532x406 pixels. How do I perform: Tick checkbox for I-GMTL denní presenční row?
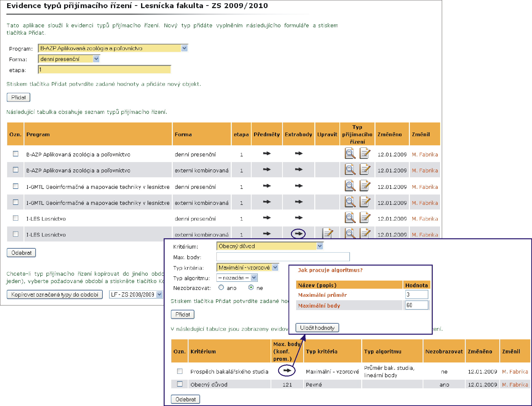(x=15, y=186)
